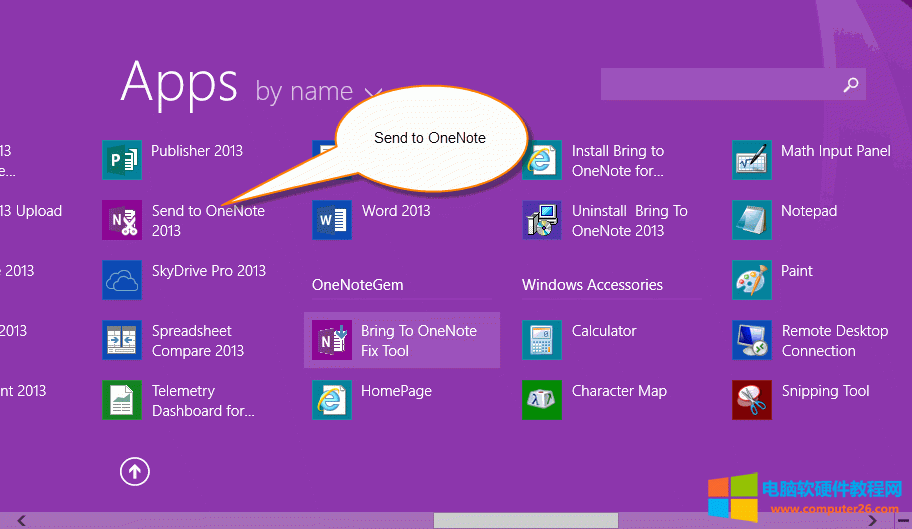The width and height of the screenshot is (912, 529).
Task: Open the Calculator app icon
Action: [541, 340]
